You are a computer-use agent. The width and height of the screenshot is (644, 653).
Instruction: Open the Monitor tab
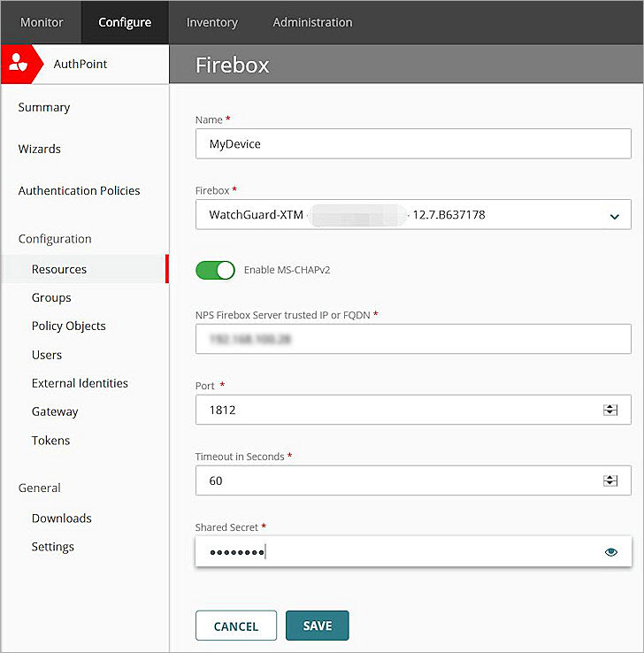click(x=42, y=22)
